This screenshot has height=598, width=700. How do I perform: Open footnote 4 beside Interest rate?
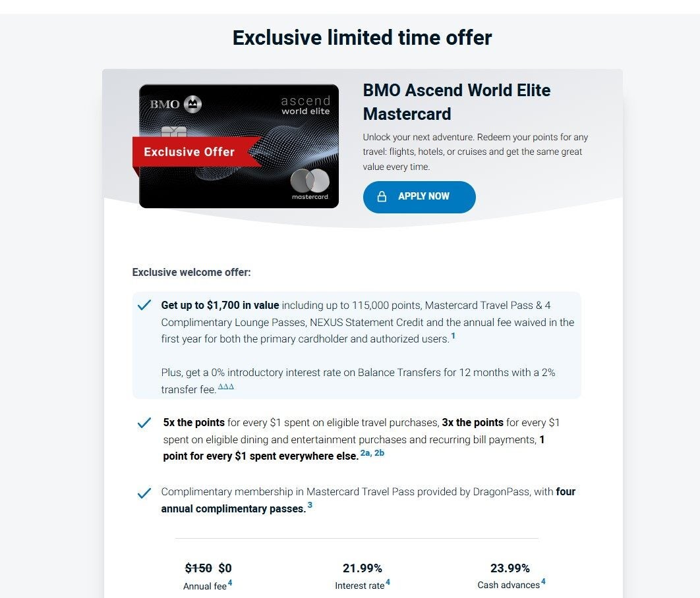point(388,583)
